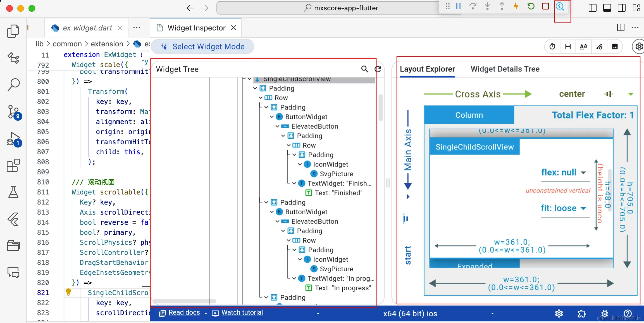Refresh the Widget Tree
This screenshot has width=644, height=323.
point(378,69)
